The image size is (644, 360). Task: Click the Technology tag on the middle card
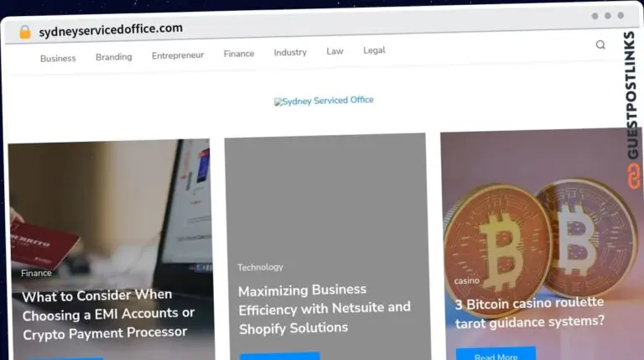click(x=261, y=267)
